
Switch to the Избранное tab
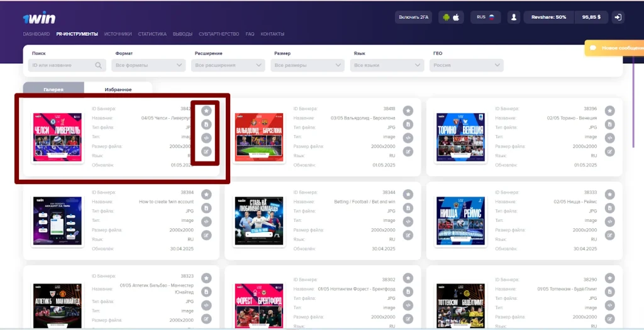click(118, 89)
